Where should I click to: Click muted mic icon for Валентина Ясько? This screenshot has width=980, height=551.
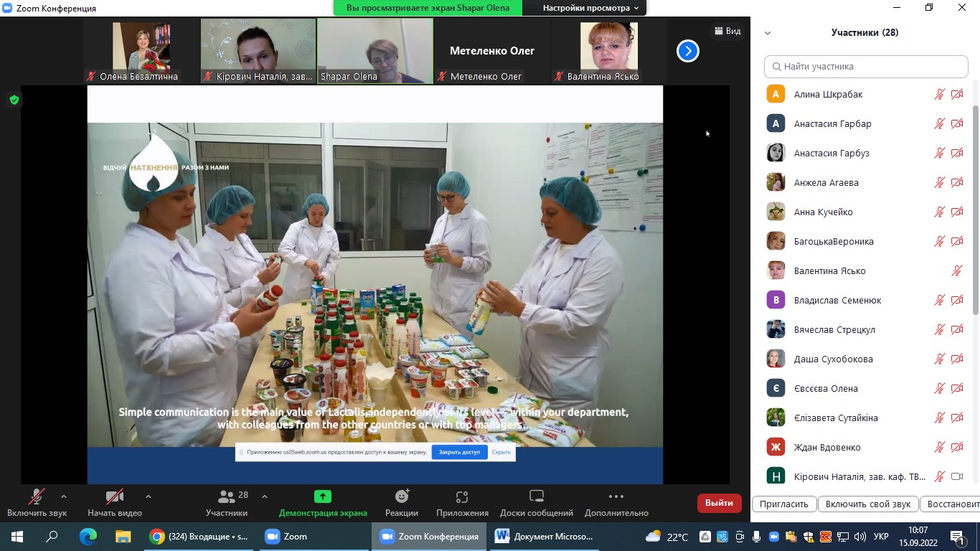pos(957,270)
